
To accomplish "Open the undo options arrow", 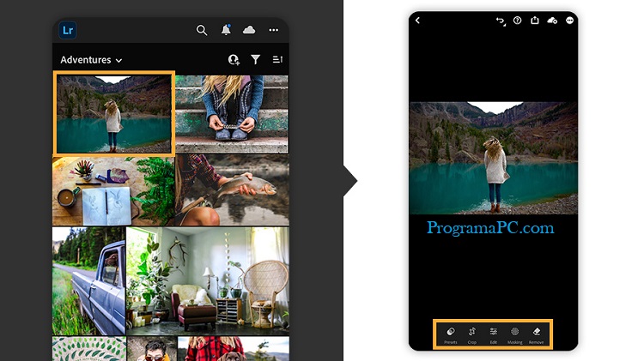I will [x=501, y=20].
